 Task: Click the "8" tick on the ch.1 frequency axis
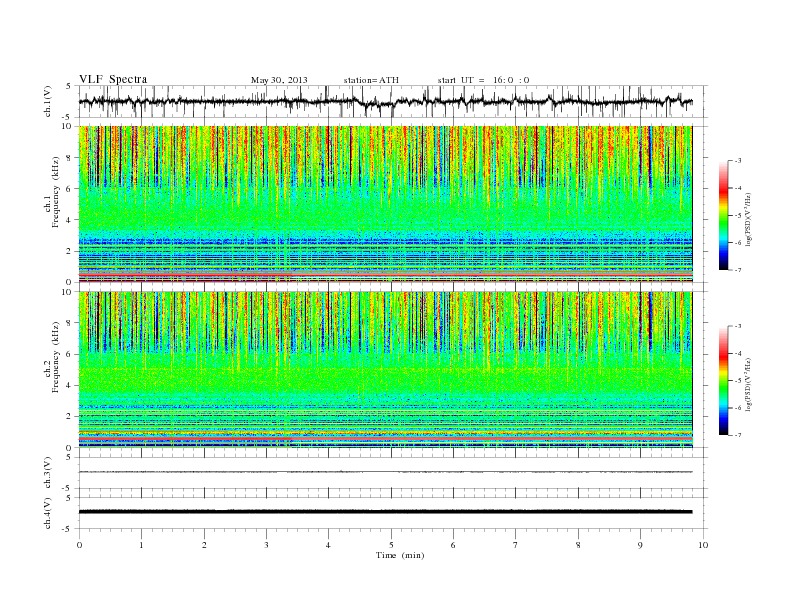70,158
